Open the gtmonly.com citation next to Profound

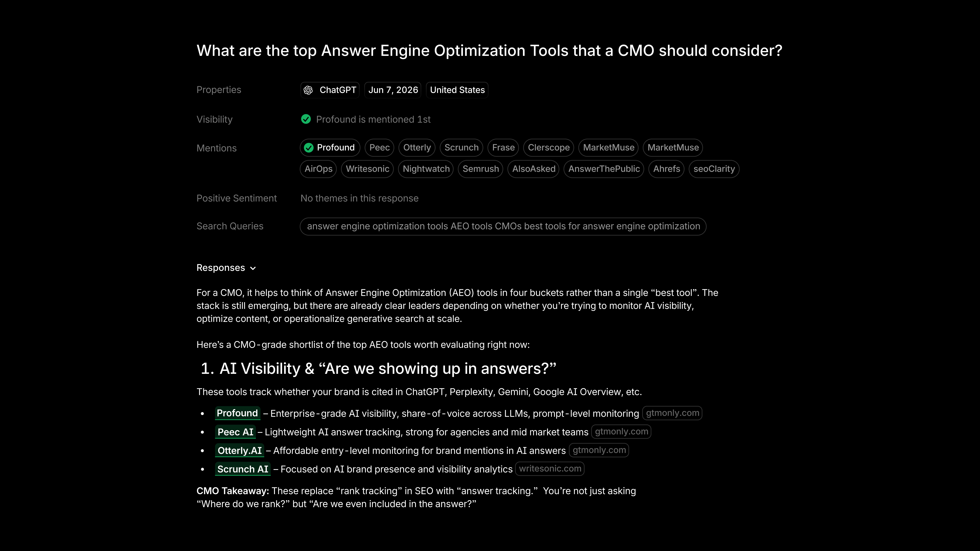click(672, 413)
